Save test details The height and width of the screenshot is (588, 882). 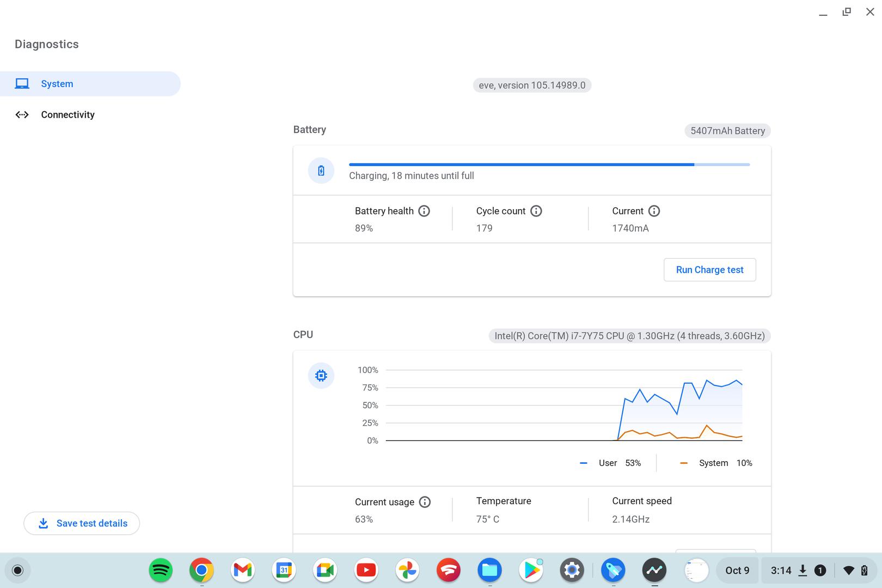pos(82,523)
